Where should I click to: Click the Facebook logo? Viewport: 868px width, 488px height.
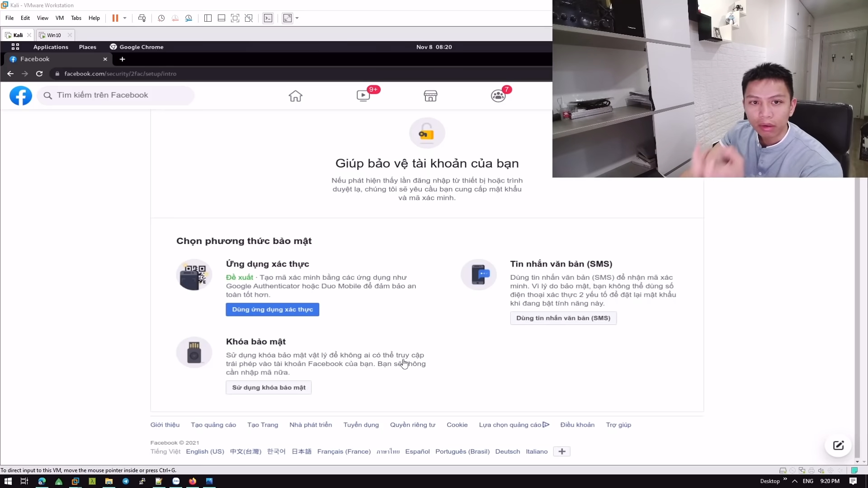(21, 95)
